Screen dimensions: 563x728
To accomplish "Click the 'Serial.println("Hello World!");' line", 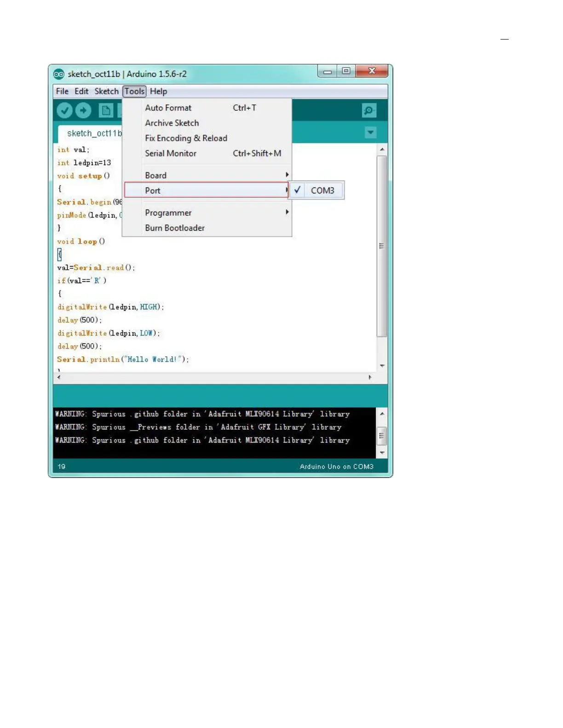I will [123, 359].
